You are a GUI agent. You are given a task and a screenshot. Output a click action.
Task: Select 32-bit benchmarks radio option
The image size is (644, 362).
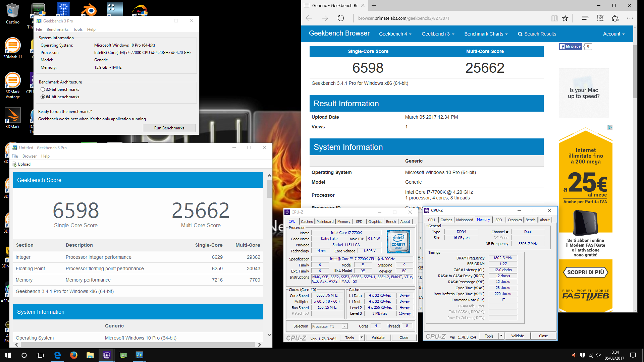point(43,89)
